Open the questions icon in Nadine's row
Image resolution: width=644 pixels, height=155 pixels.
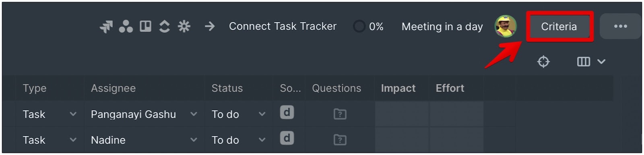click(340, 140)
